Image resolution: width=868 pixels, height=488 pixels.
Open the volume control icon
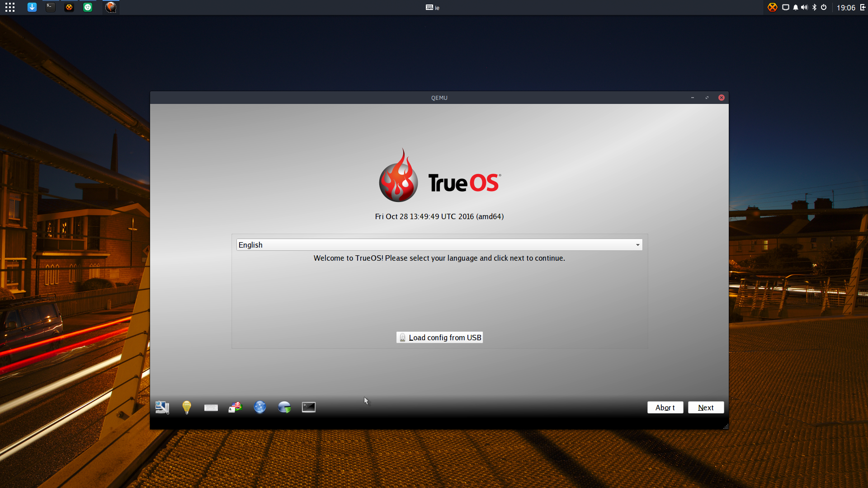[804, 7]
